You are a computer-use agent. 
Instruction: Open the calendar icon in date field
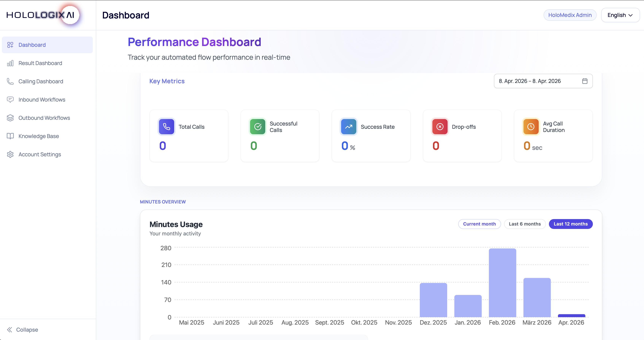[x=584, y=81]
